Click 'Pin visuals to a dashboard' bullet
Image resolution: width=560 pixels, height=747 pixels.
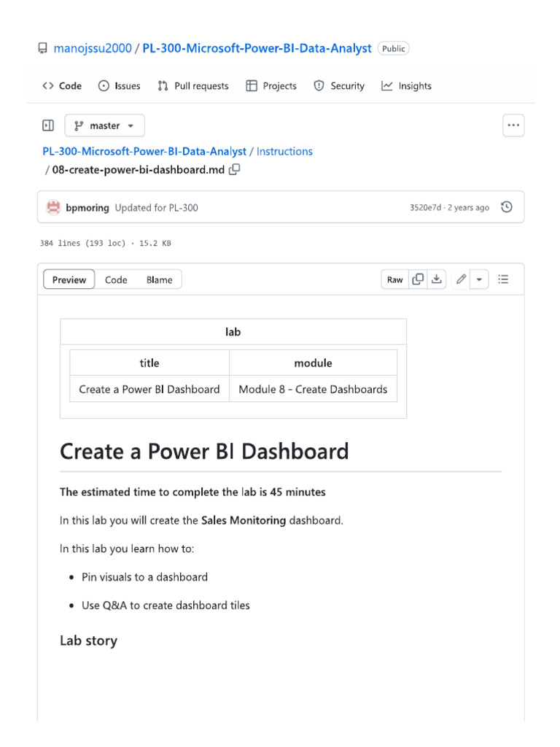[x=144, y=577]
